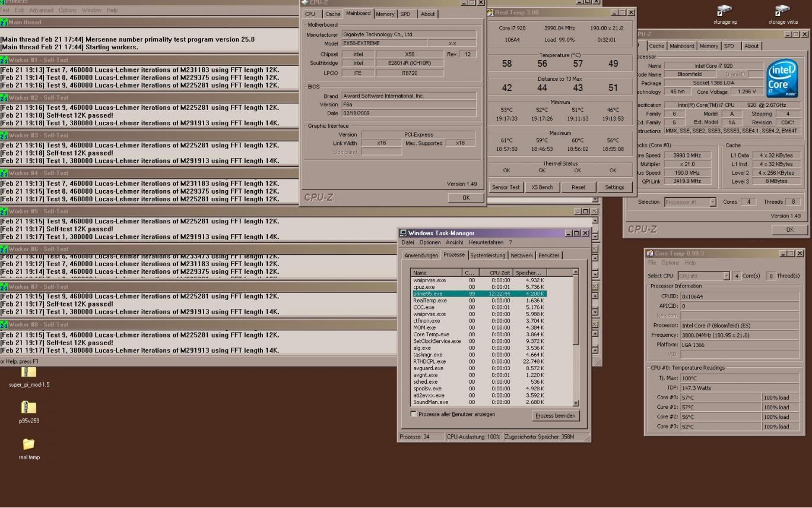
Task: Select cpuz.exe process row
Action: [478, 287]
